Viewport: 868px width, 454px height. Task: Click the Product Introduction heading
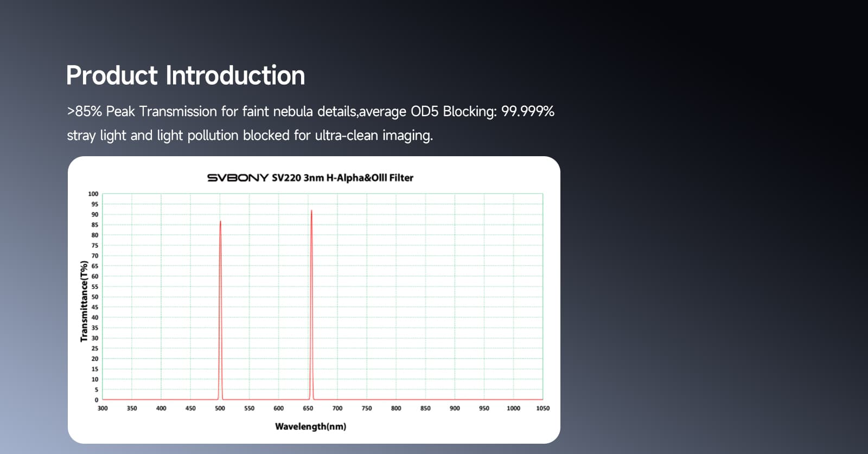pos(186,75)
